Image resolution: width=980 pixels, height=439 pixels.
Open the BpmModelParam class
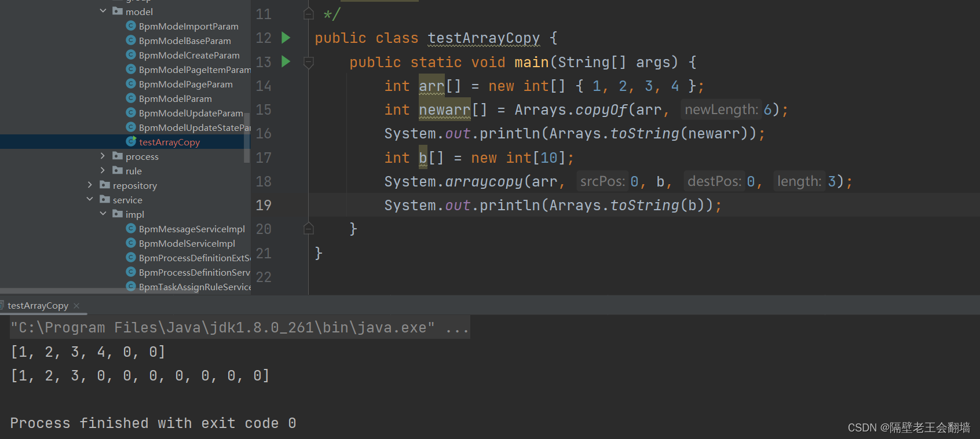(x=175, y=98)
